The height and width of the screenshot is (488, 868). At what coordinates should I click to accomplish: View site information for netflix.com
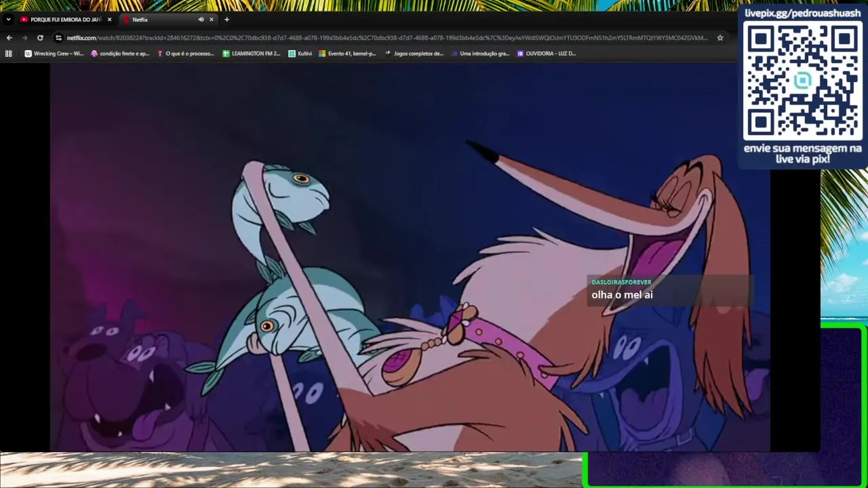58,38
